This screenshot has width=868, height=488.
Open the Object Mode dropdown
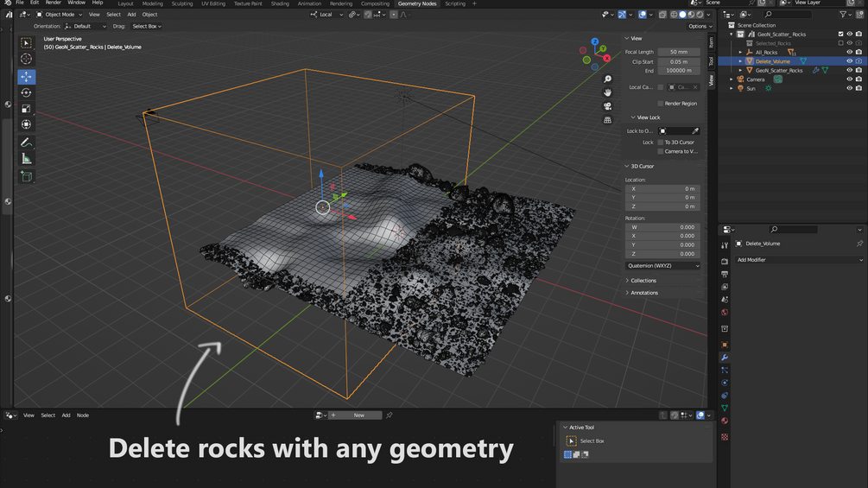click(60, 15)
